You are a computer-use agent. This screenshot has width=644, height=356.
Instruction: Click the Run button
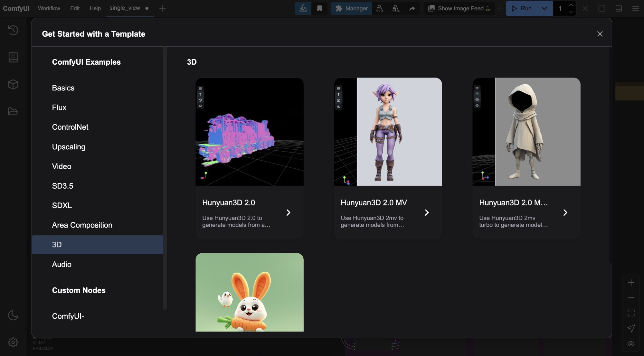[x=522, y=8]
